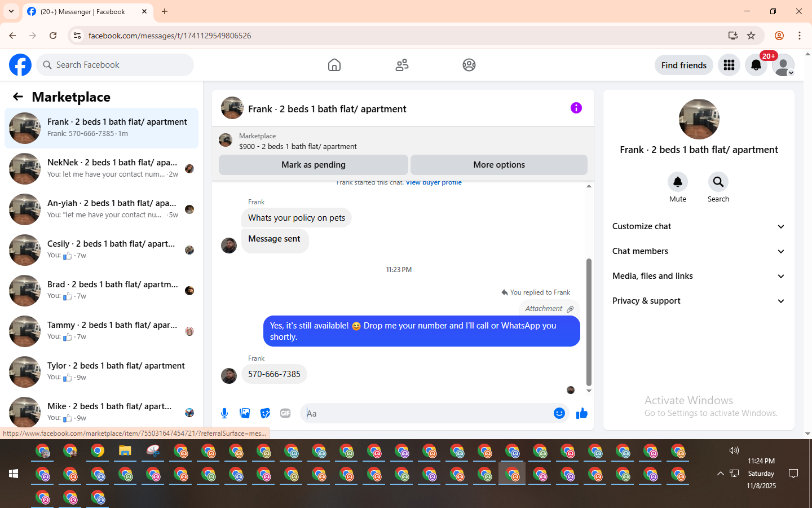Open Tammy's conversation
Screen dimensions: 812x508
tap(101, 331)
